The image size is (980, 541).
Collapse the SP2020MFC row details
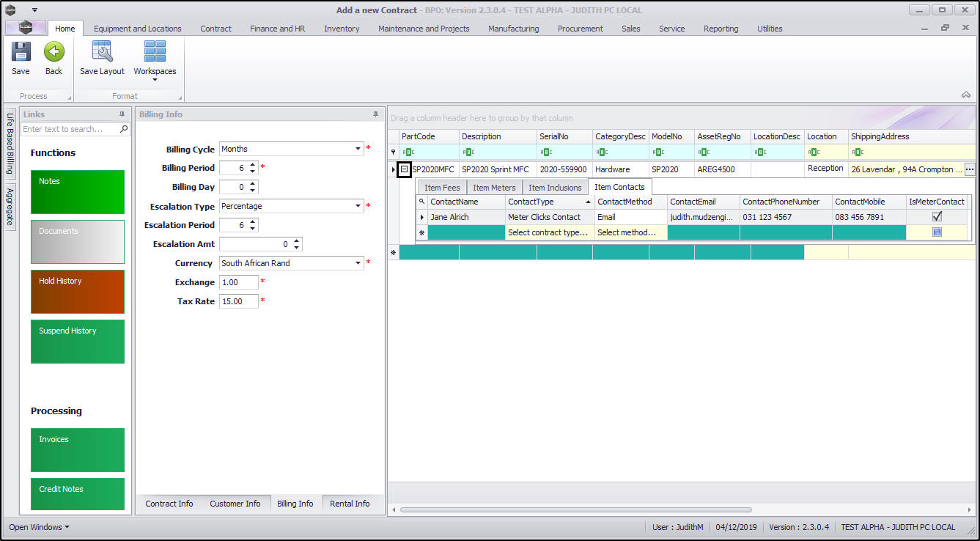[x=404, y=169]
